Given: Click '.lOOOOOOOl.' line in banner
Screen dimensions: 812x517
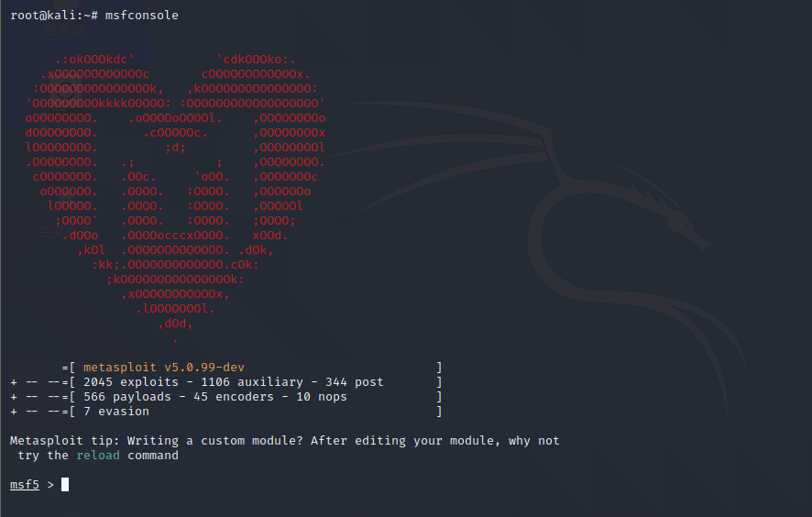Looking at the screenshot, I should point(175,309).
